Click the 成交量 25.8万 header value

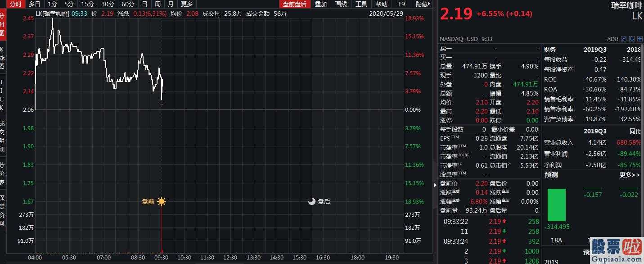tap(232, 14)
